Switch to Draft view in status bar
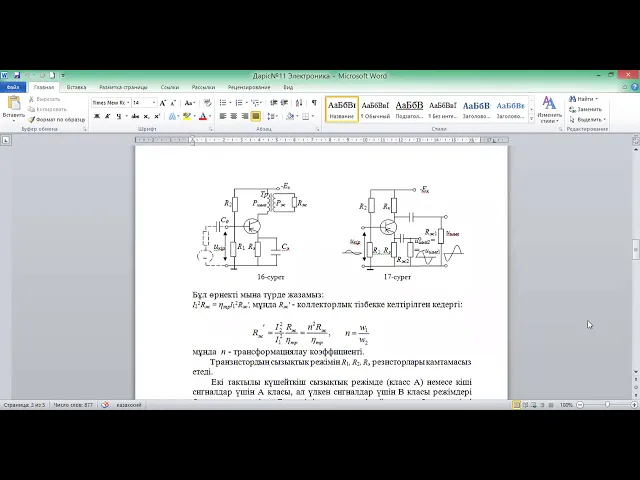640x480 pixels. (x=551, y=405)
